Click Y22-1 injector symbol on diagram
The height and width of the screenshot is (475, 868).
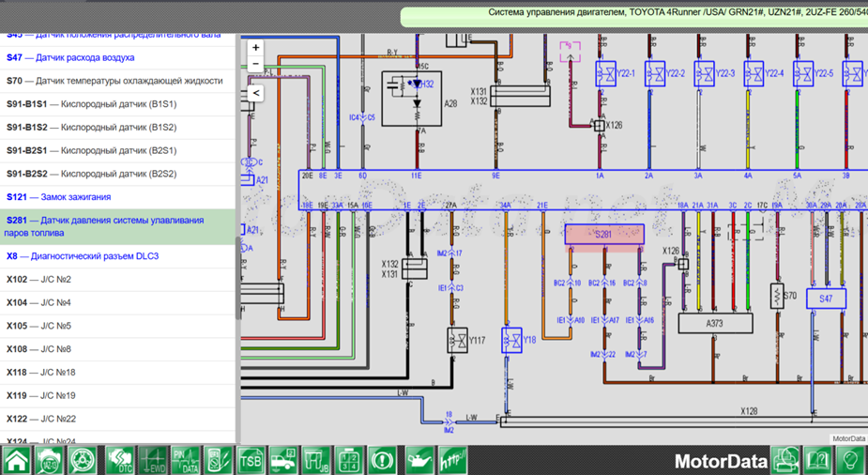tap(605, 73)
